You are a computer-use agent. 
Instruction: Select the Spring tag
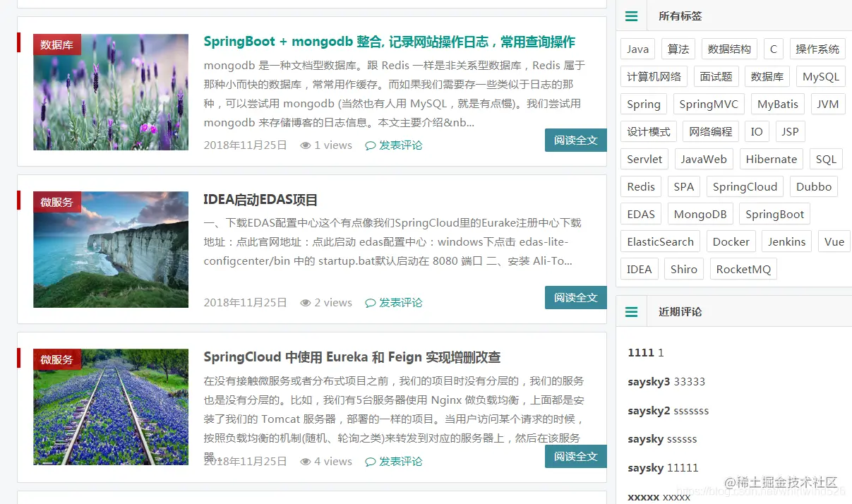pos(644,104)
